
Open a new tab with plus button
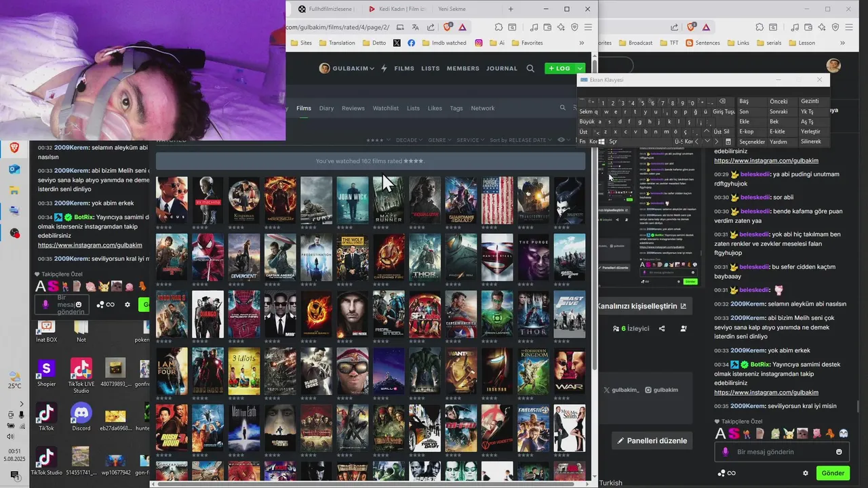click(x=511, y=9)
